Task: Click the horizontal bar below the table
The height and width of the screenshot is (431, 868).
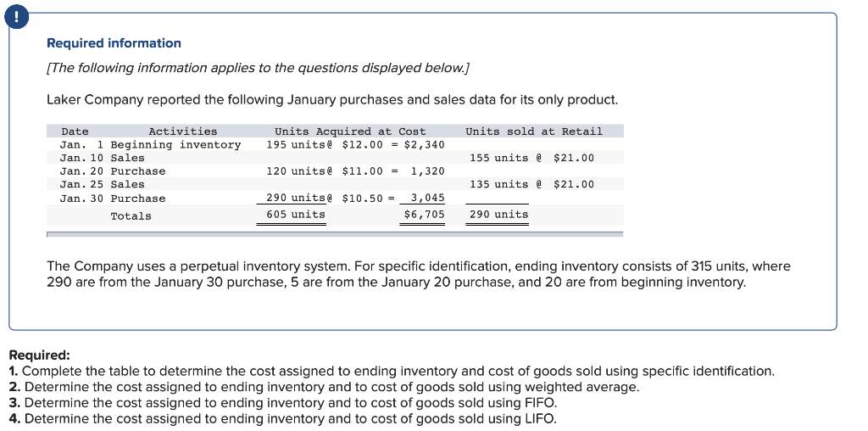Action: click(334, 234)
